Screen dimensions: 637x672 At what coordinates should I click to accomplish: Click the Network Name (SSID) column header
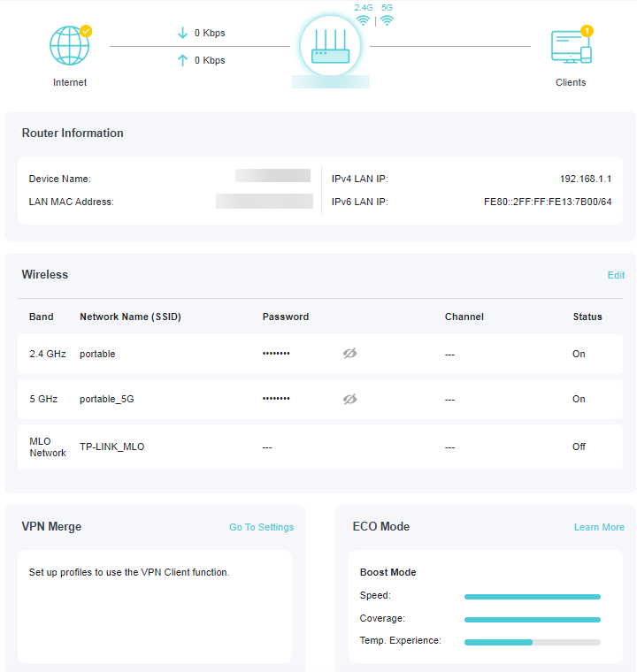click(x=130, y=317)
